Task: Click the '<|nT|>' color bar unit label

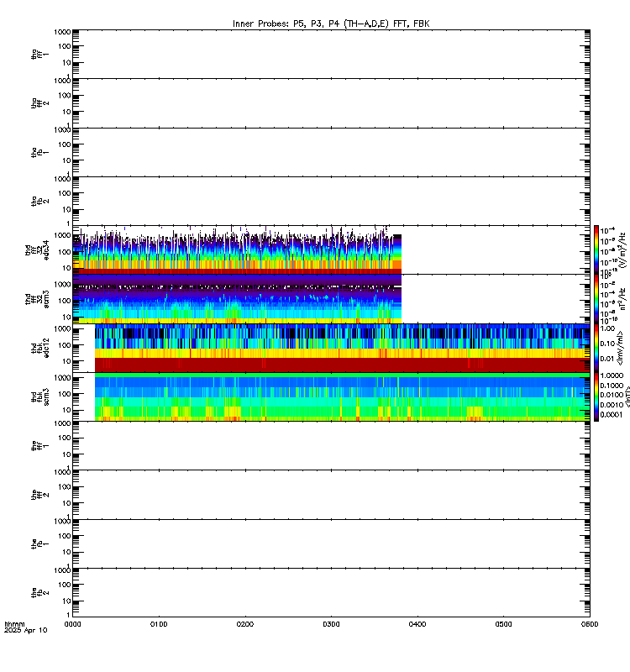Action: (x=627, y=396)
